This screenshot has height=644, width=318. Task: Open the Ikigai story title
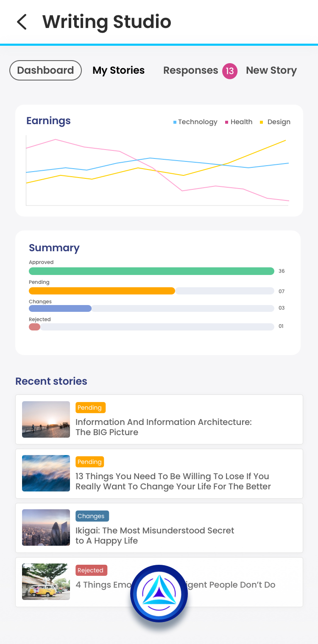click(x=155, y=536)
